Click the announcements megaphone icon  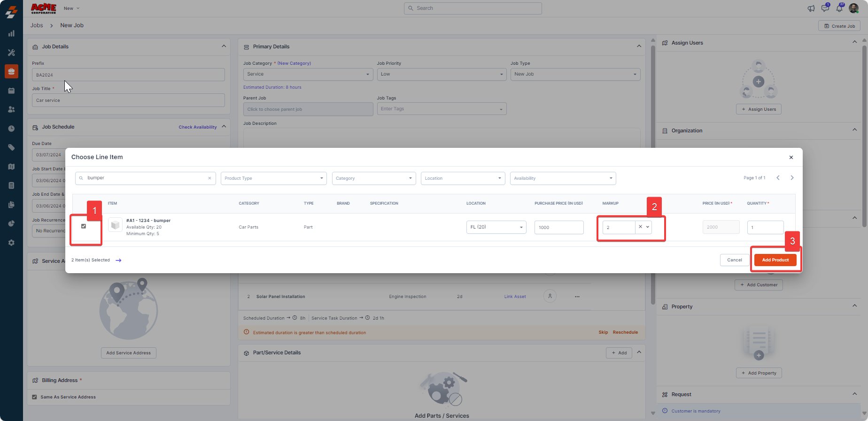pyautogui.click(x=811, y=8)
